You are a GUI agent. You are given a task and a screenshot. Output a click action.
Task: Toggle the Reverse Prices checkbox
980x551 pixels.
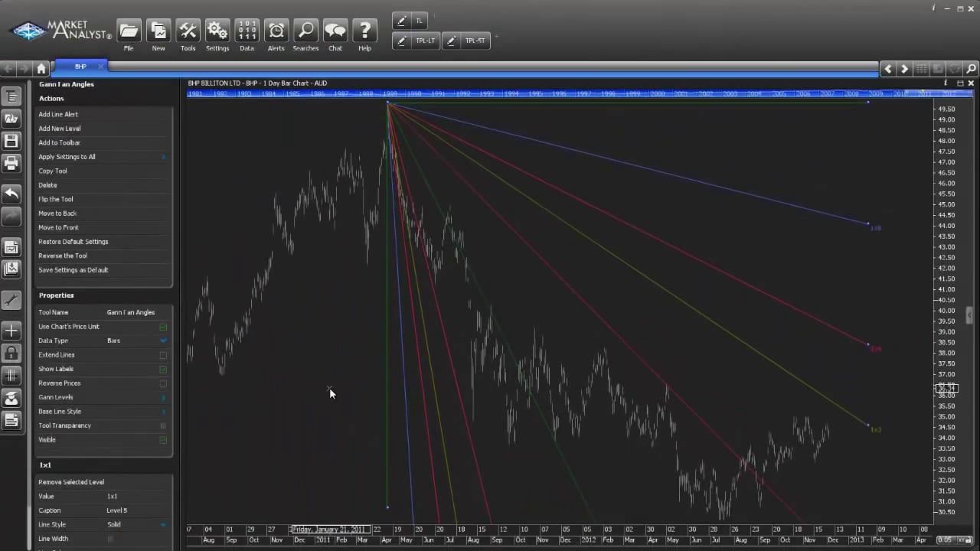[x=163, y=383]
